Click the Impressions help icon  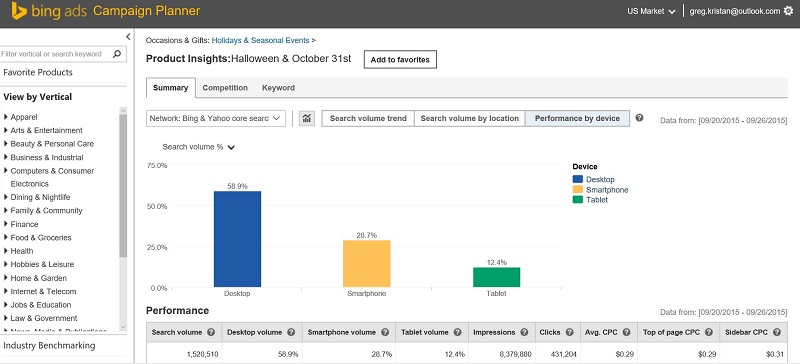[x=524, y=332]
